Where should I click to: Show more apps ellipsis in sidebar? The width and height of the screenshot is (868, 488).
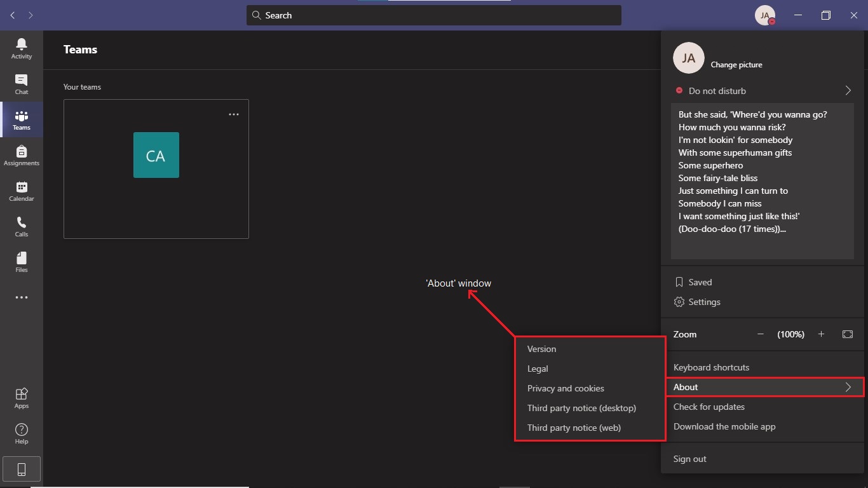click(x=22, y=297)
